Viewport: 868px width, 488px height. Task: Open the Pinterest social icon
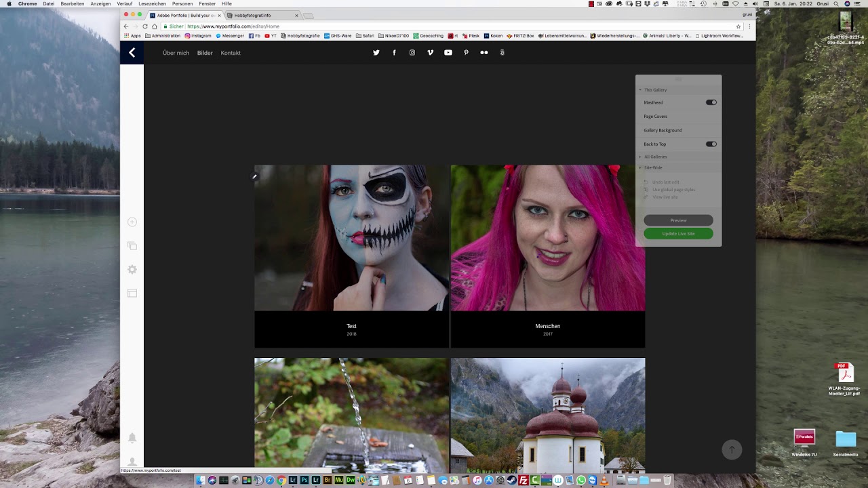[x=466, y=53]
